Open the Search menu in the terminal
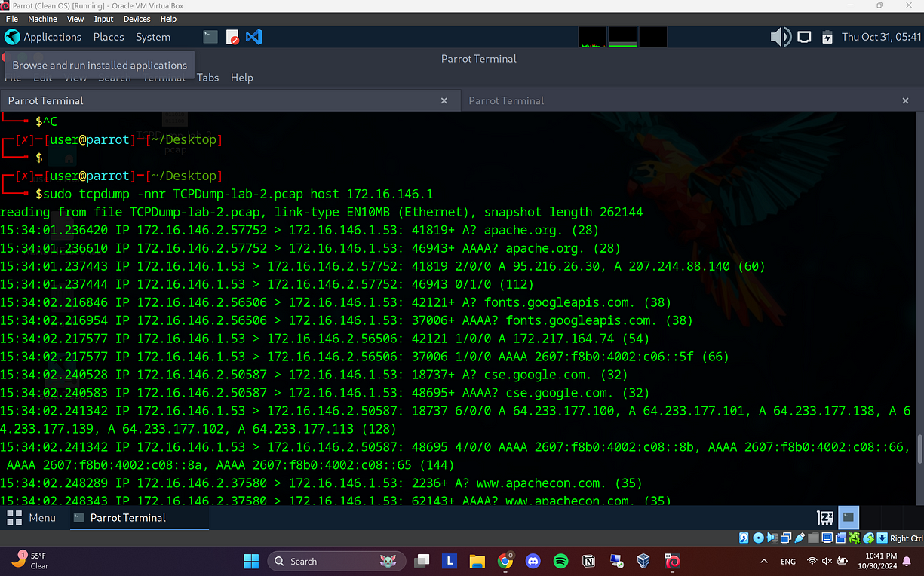The image size is (924, 576). tap(115, 78)
